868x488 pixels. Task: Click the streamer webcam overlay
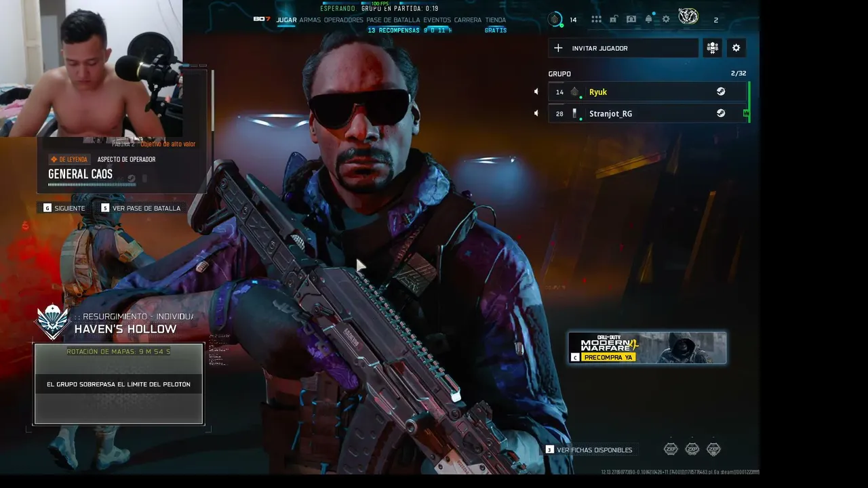pos(91,68)
